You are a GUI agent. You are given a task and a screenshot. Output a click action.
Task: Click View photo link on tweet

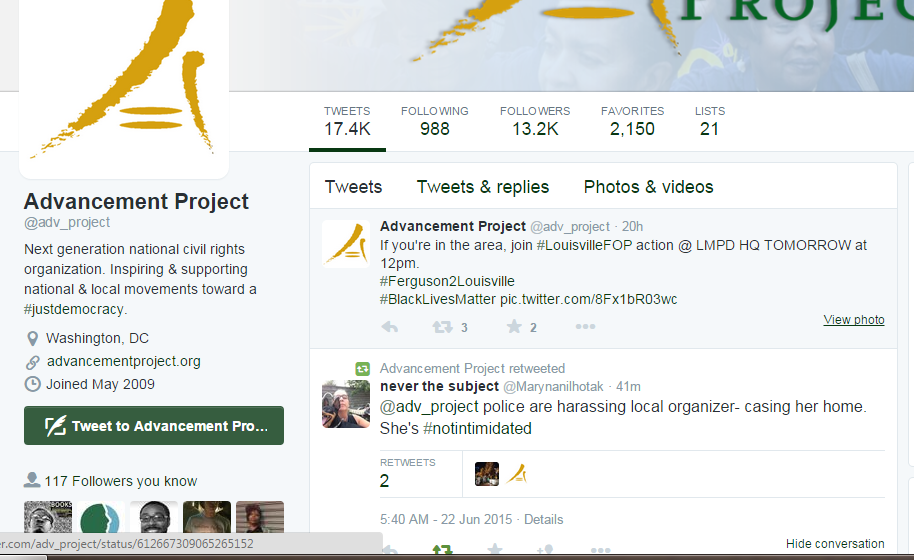[853, 320]
